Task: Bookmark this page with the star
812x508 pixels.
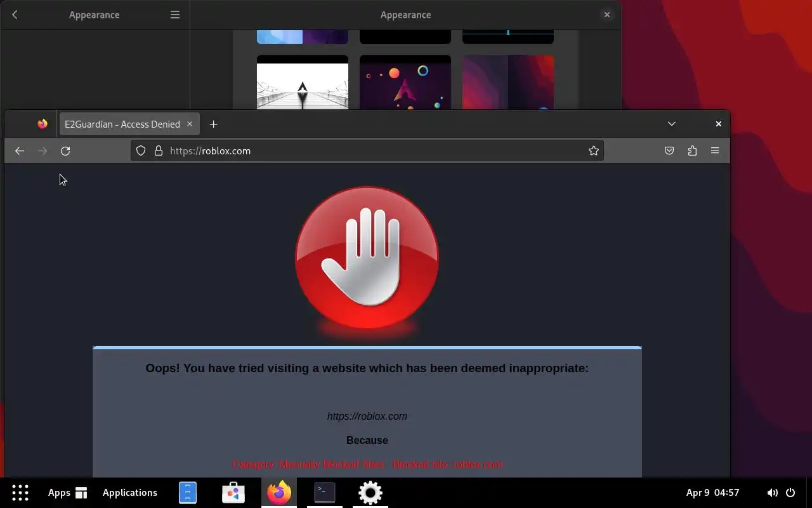Action: pos(594,150)
